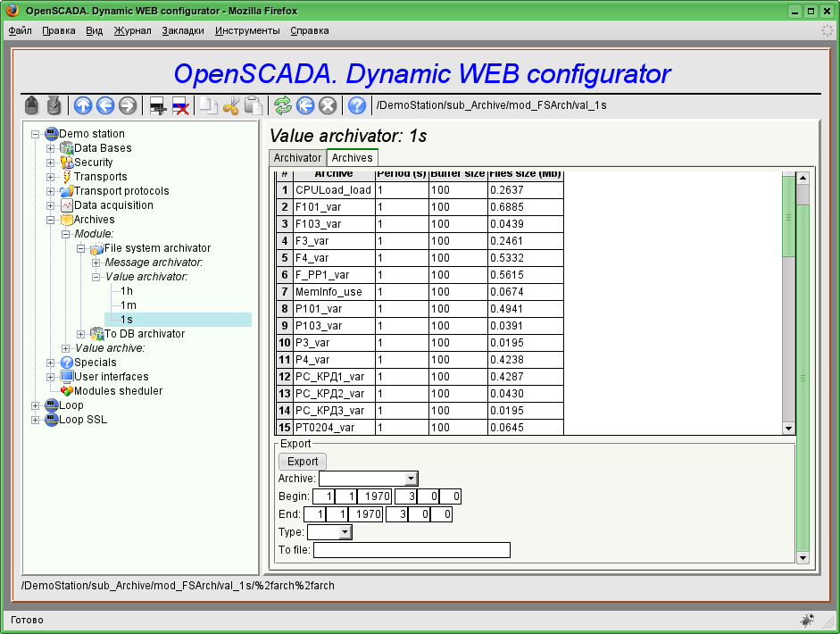Open the Закладки menu
Viewport: 840px width, 634px height.
point(183,30)
